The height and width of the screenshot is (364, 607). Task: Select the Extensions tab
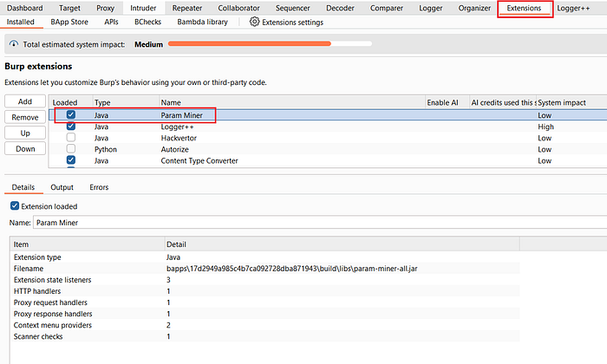pyautogui.click(x=524, y=8)
